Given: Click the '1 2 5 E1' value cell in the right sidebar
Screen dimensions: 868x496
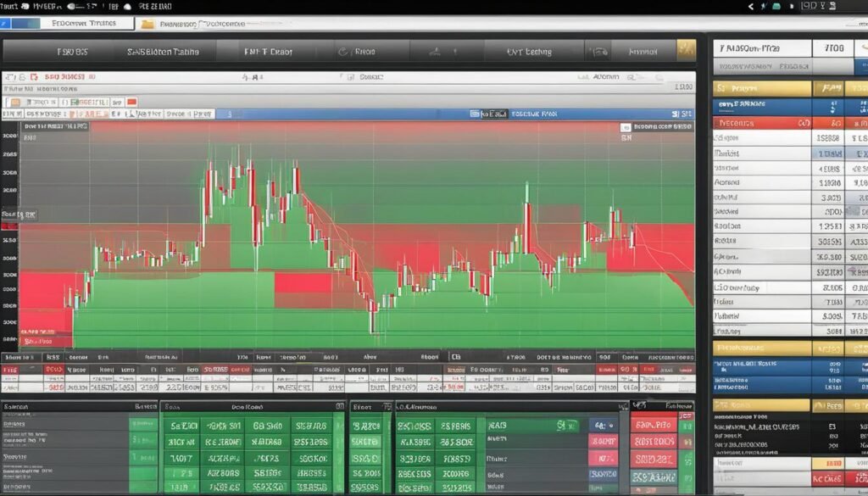Looking at the screenshot, I should [x=829, y=226].
